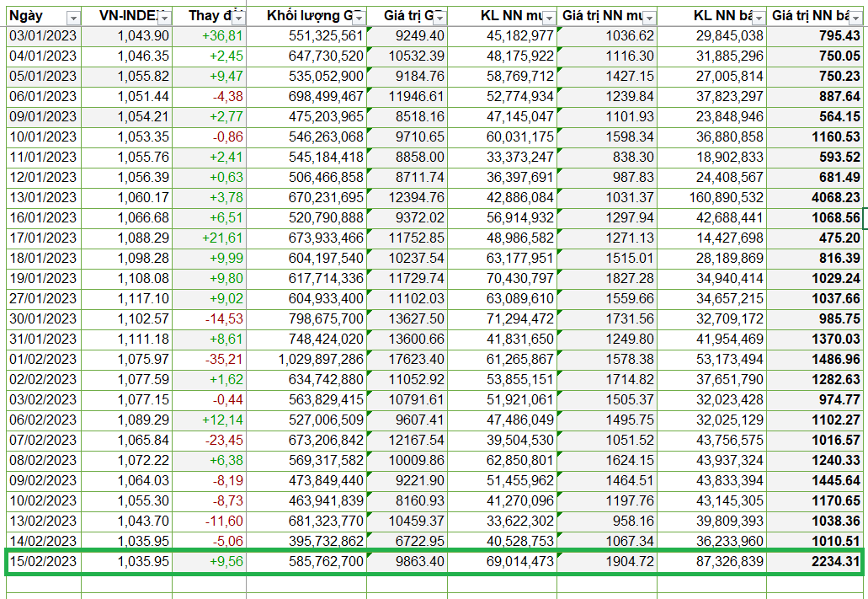The image size is (868, 599).
Task: Click foreign sell volume 29,845,038
Action: pos(712,36)
